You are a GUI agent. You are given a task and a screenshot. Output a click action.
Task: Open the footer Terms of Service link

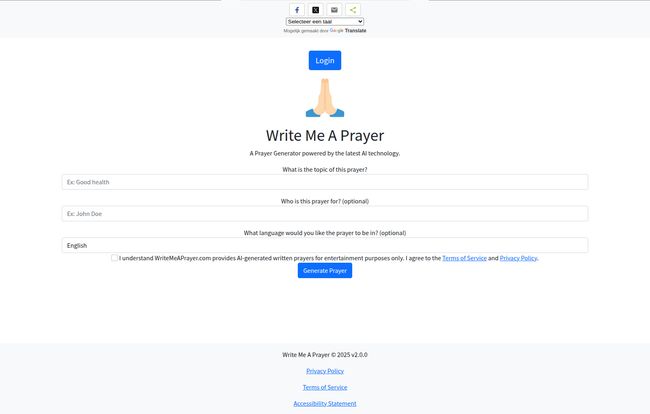pos(325,387)
